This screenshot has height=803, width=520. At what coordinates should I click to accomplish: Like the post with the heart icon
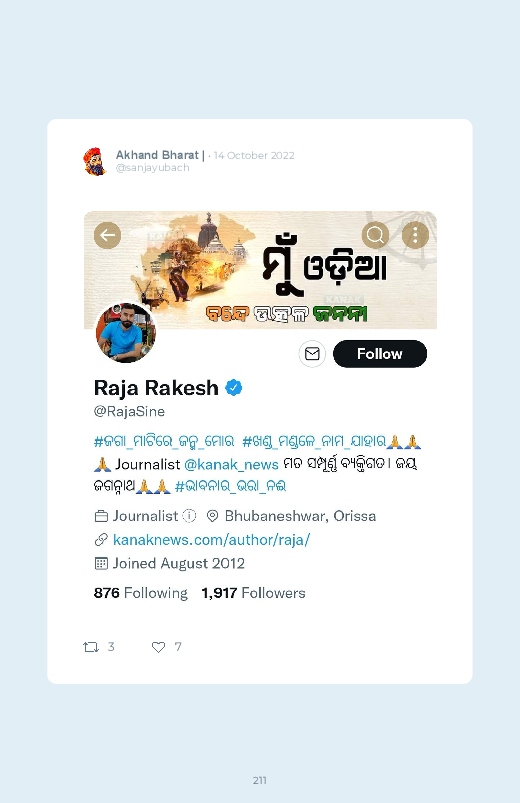pos(158,647)
